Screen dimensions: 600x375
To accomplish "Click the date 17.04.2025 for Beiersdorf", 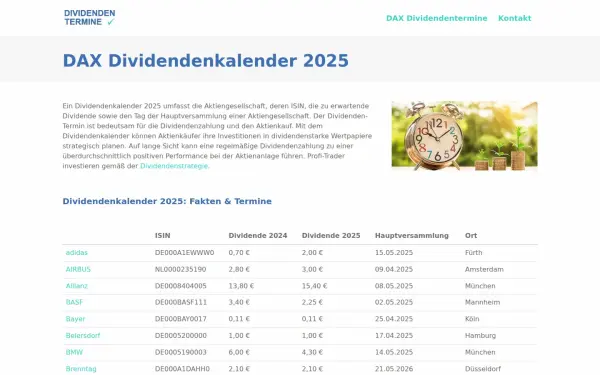I will click(x=394, y=336).
